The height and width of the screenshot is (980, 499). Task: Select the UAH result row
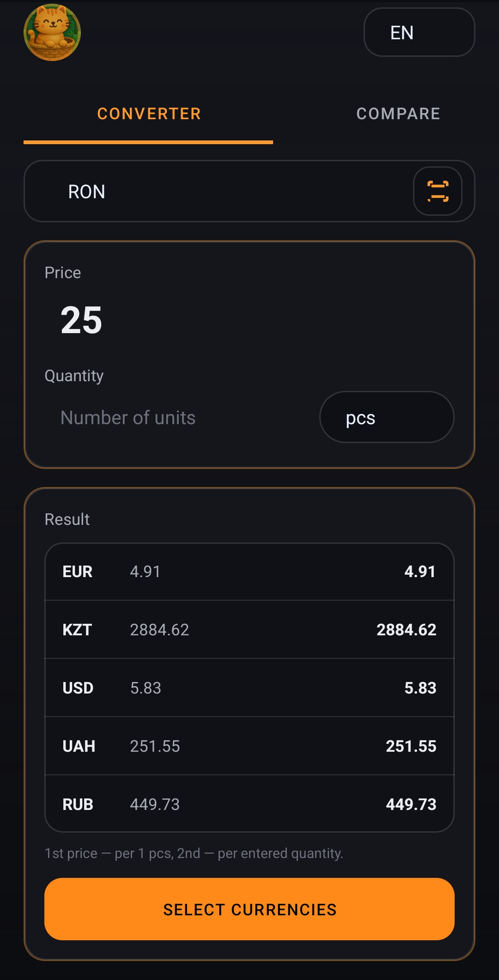[249, 746]
